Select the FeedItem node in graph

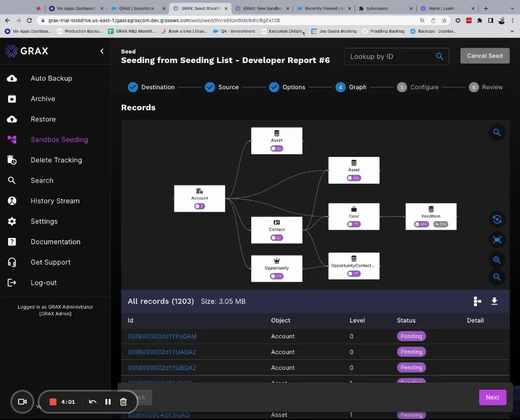point(431,216)
